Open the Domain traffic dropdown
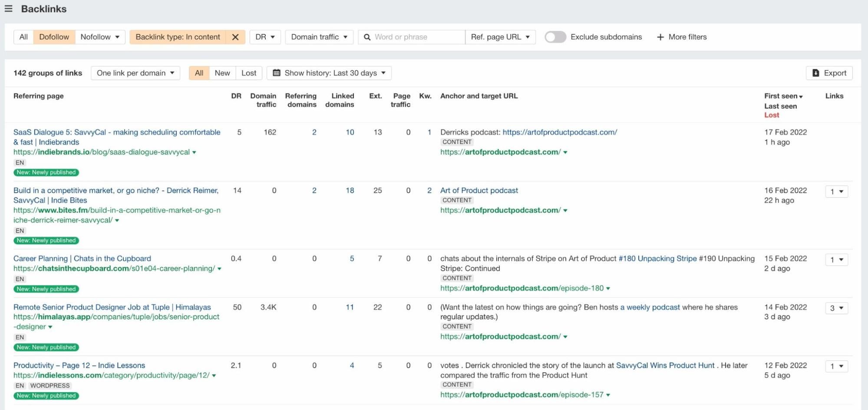 [x=319, y=37]
